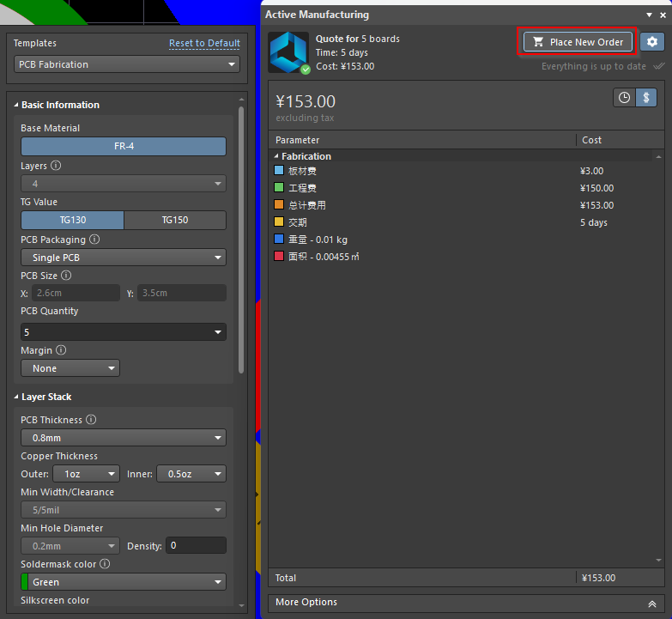Select the ¥150.00 cost cell
Viewport: 672px width, 619px height.
(x=596, y=188)
